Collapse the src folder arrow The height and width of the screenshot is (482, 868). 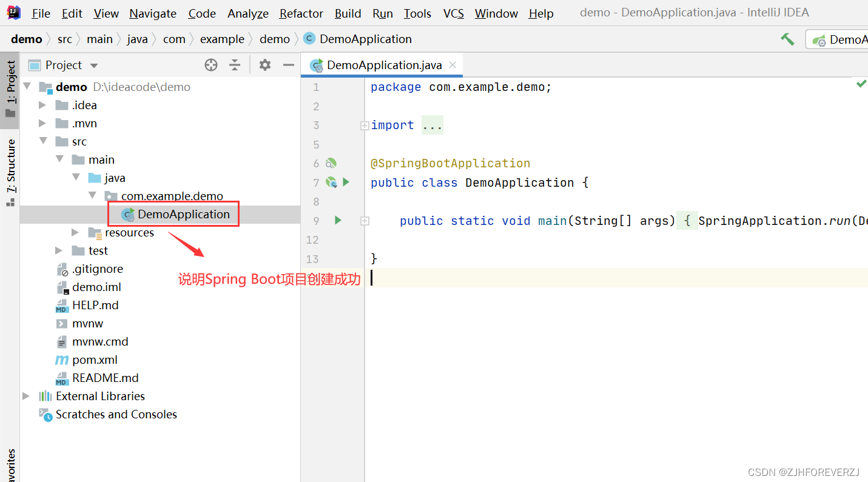(x=43, y=141)
